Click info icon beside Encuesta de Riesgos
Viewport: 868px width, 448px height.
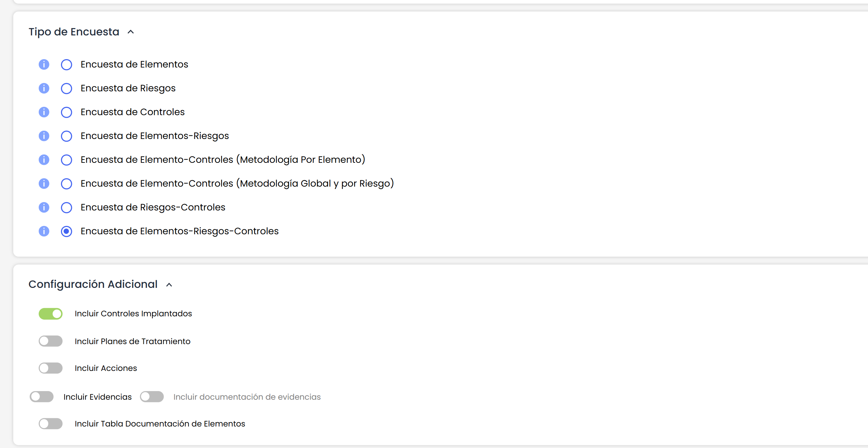tap(44, 88)
